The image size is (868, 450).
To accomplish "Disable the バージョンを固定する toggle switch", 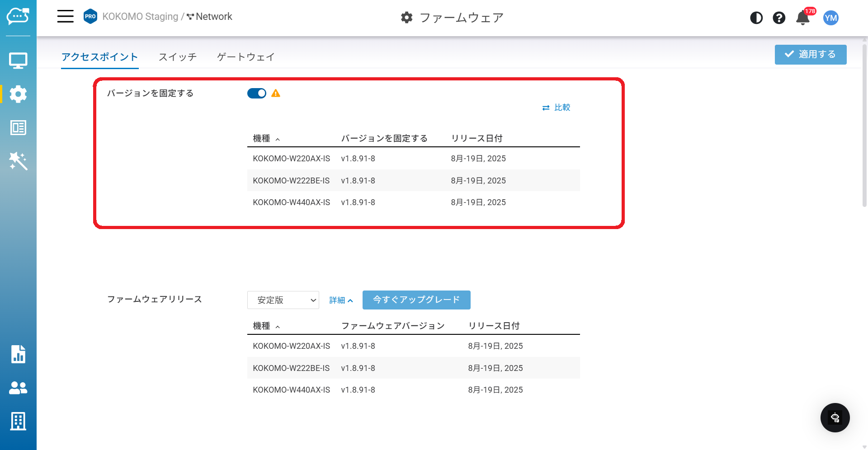I will point(257,94).
